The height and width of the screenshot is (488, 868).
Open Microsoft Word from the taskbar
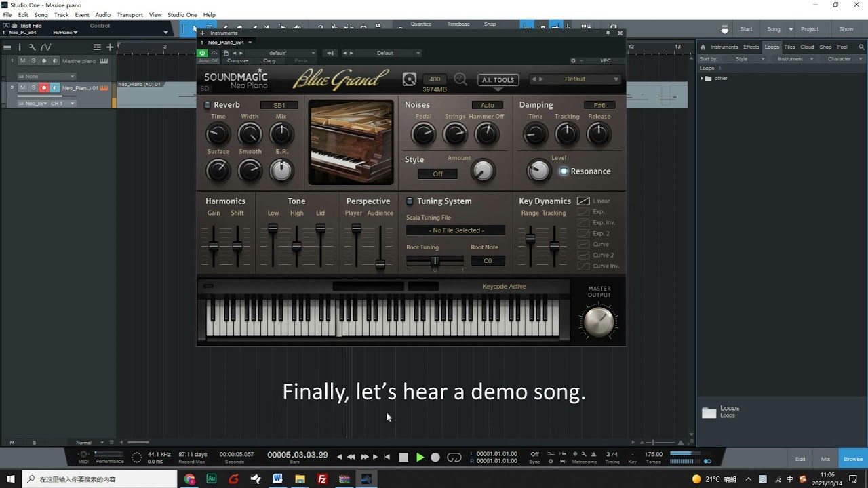point(277,479)
